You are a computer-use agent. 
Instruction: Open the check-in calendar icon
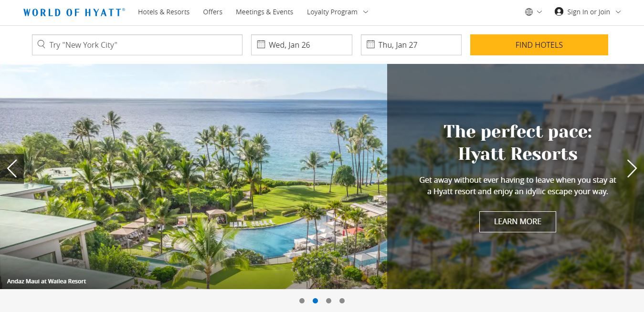pyautogui.click(x=261, y=44)
